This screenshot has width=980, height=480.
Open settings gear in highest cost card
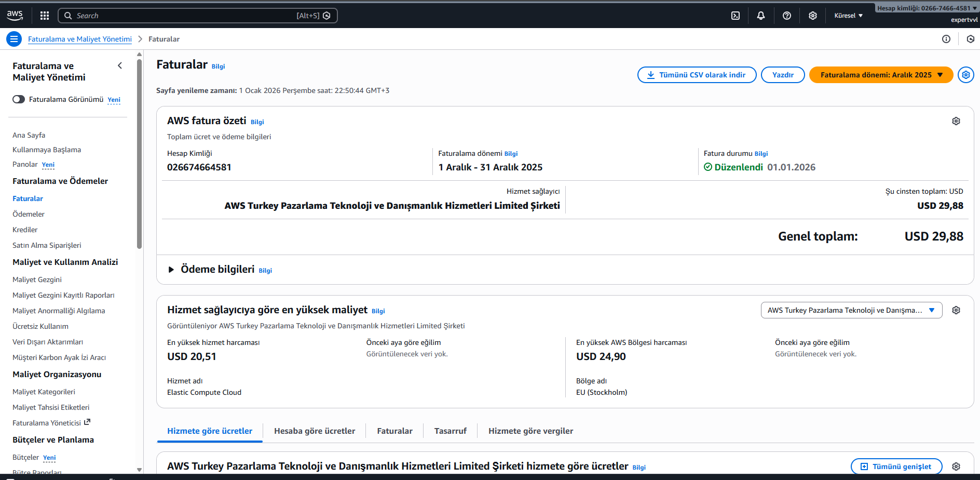point(956,310)
